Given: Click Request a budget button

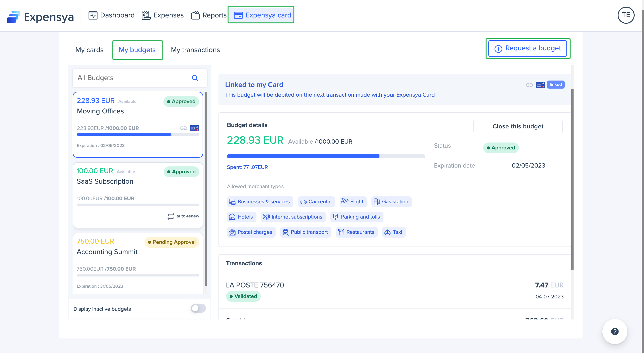Looking at the screenshot, I should pyautogui.click(x=527, y=48).
